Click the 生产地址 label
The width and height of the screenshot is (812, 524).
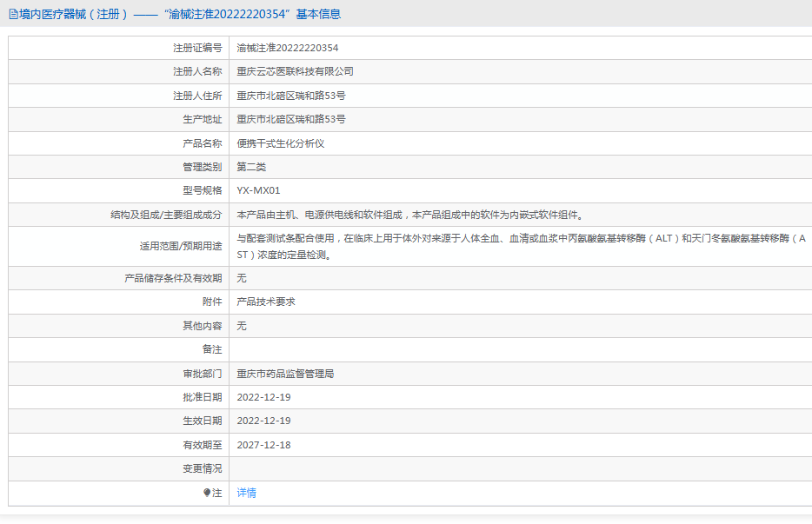pyautogui.click(x=203, y=119)
